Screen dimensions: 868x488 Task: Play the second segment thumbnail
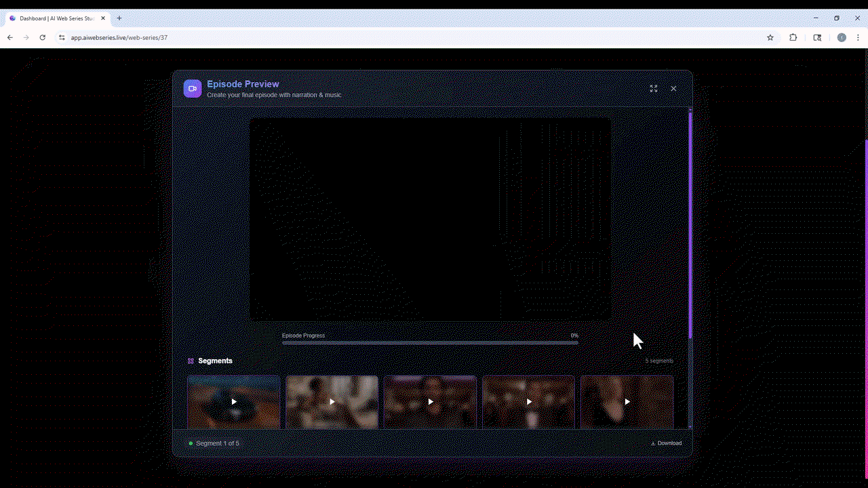click(332, 402)
